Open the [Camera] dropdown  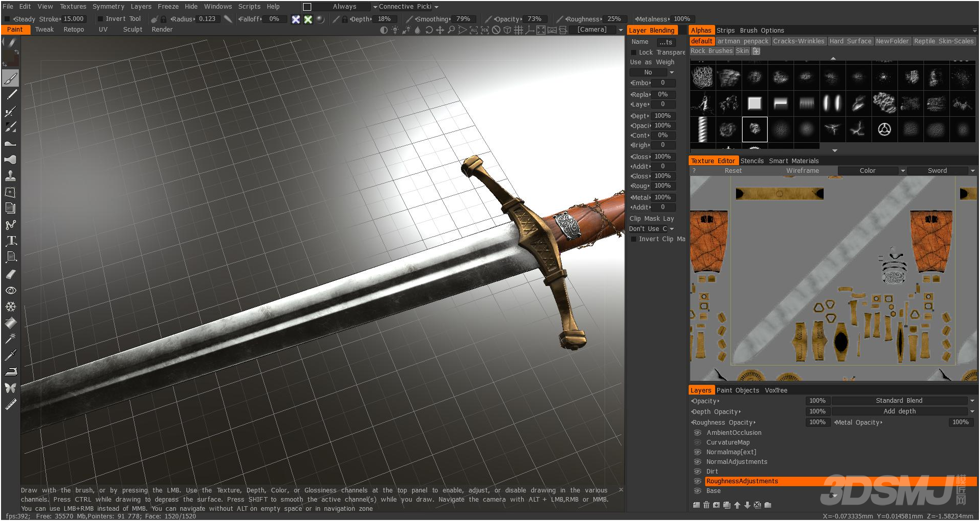(x=596, y=30)
